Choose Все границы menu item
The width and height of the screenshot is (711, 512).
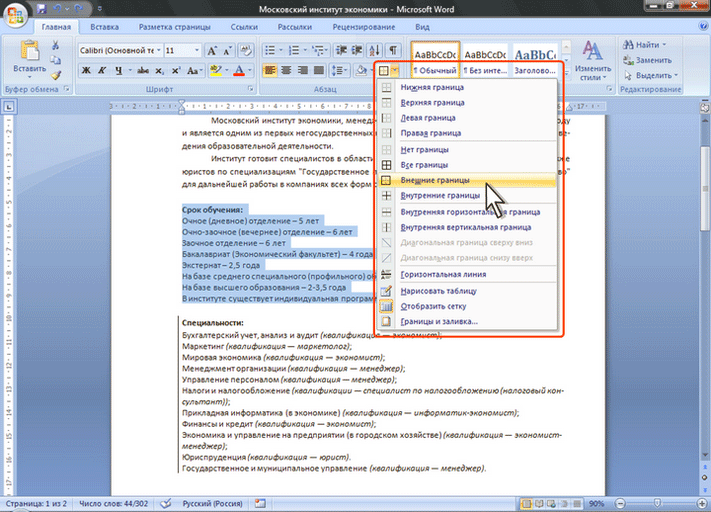point(468,165)
